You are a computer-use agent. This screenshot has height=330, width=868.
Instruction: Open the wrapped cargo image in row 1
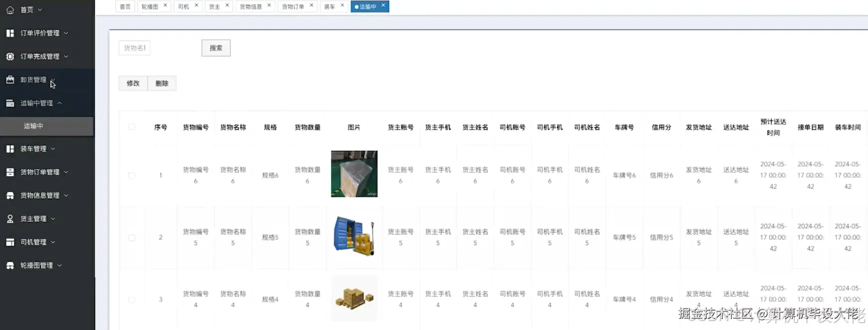pyautogui.click(x=354, y=174)
